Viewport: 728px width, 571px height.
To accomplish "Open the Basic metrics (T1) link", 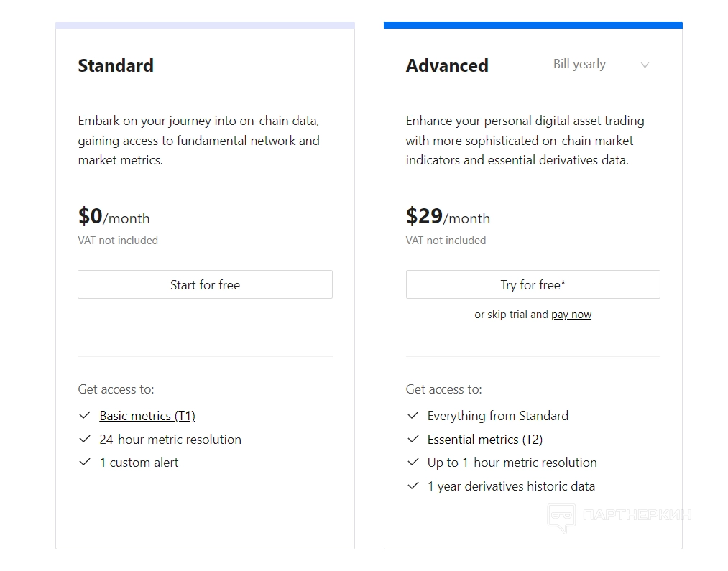I will (147, 416).
